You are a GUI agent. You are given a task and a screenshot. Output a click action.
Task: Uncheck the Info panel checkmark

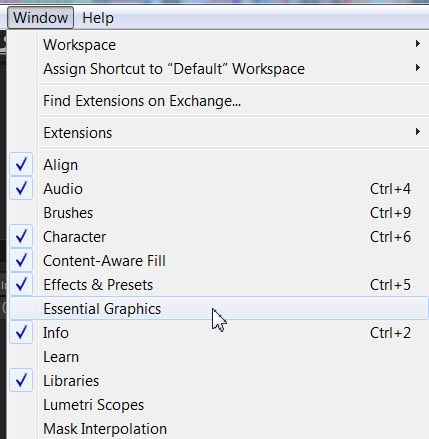point(21,332)
